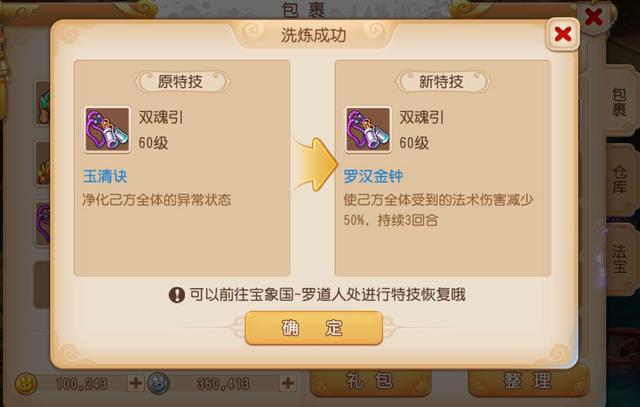Close the 洗炼成功 dialog with red X
This screenshot has height=407, width=640.
[562, 34]
